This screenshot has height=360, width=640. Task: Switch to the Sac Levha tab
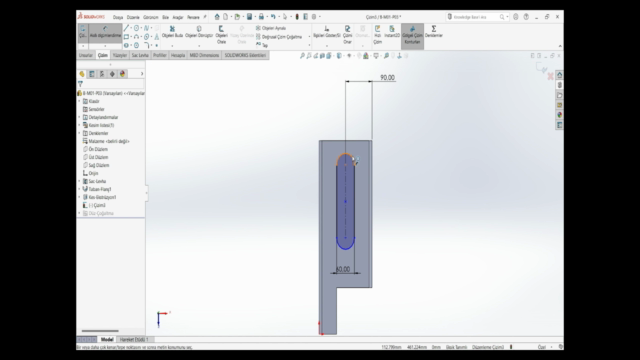pyautogui.click(x=140, y=55)
